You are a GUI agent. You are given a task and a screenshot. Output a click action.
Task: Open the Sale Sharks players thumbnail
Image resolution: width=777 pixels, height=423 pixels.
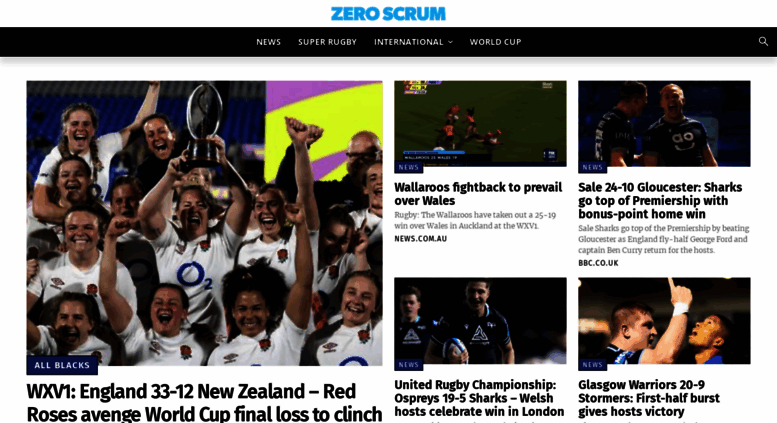click(x=664, y=124)
